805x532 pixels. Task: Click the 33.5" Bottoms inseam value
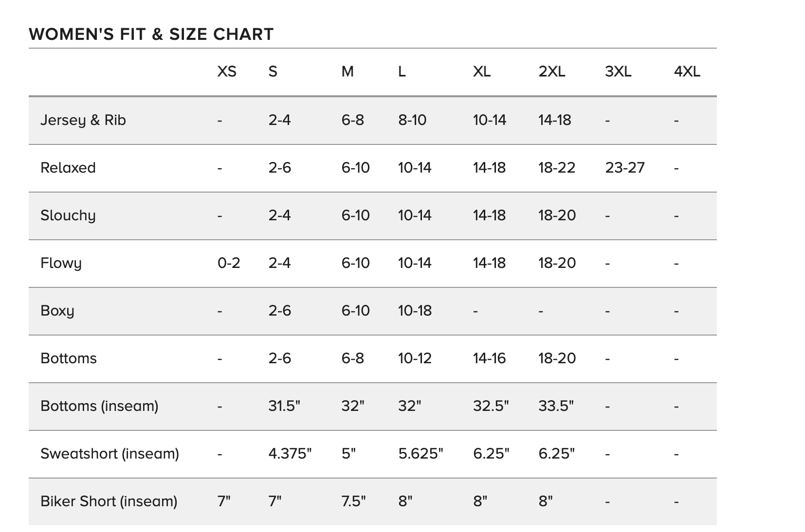tap(556, 406)
